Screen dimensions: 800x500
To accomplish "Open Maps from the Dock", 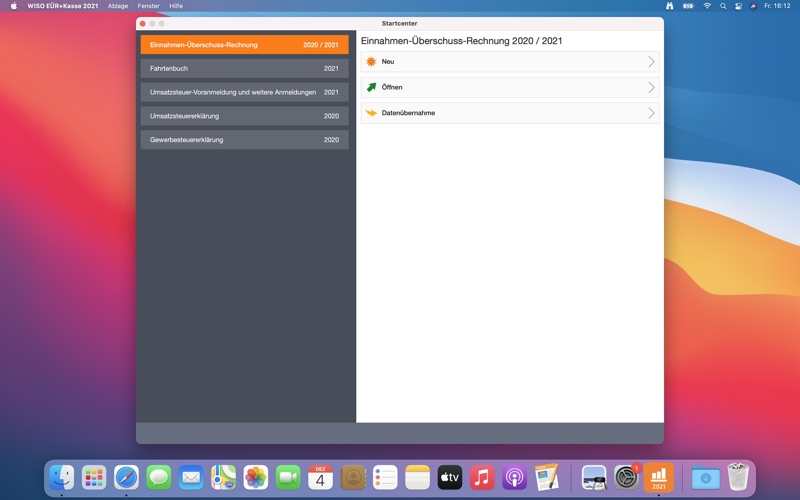I will (x=223, y=478).
